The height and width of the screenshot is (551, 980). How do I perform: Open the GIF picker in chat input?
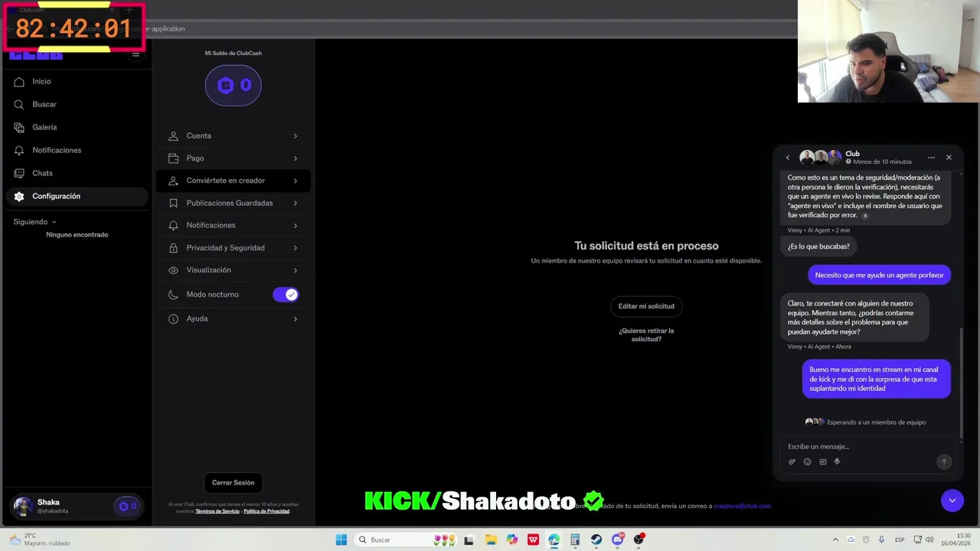coord(822,461)
